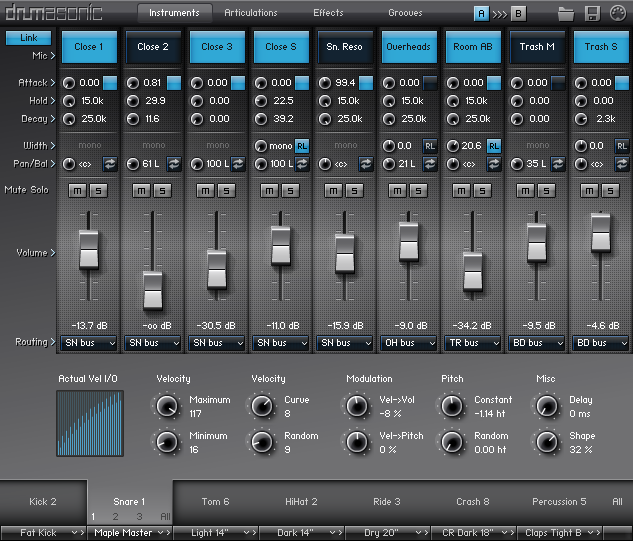Viewport: 633px width, 541px height.
Task: Click the floppy disk save icon
Action: pos(592,14)
